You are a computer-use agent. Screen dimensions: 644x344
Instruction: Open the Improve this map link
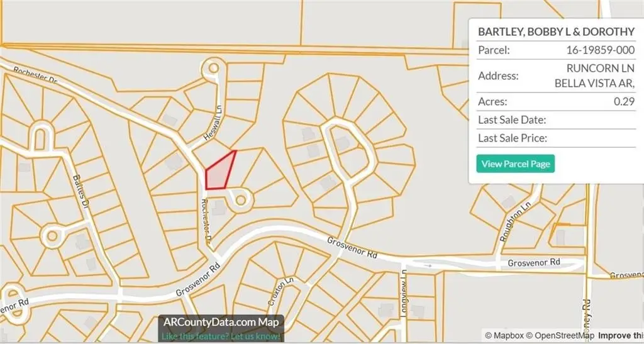[x=621, y=336]
